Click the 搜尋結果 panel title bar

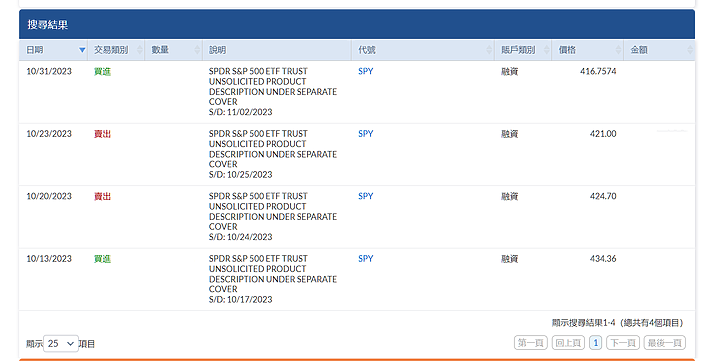tap(357, 24)
